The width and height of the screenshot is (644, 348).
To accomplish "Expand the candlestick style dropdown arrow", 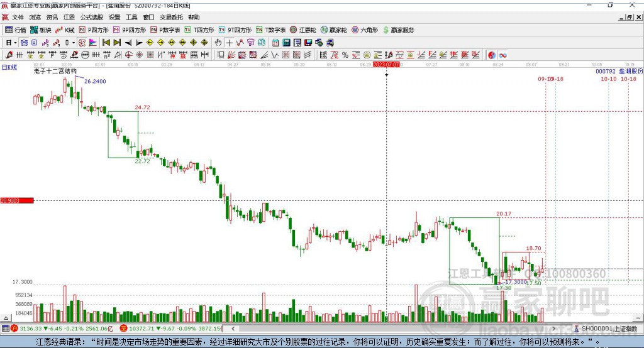I will tap(74, 43).
